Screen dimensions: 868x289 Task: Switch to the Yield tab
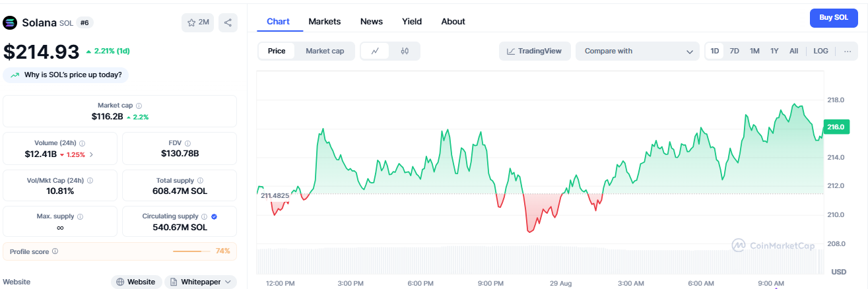412,21
